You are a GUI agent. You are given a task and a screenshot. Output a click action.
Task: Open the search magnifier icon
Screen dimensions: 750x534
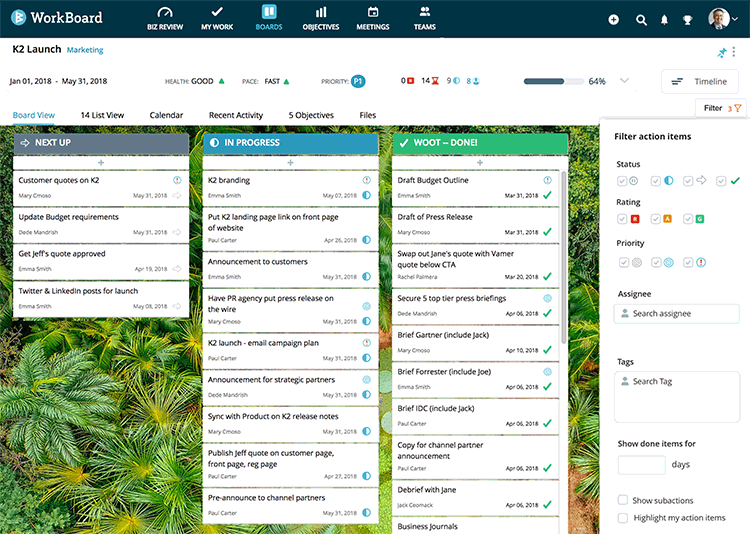(641, 20)
